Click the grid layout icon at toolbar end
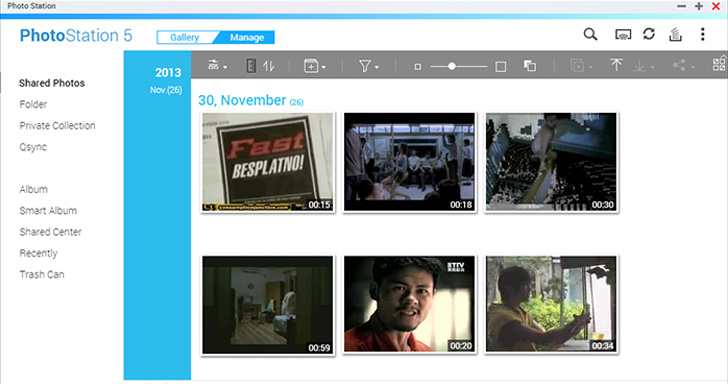 [719, 64]
